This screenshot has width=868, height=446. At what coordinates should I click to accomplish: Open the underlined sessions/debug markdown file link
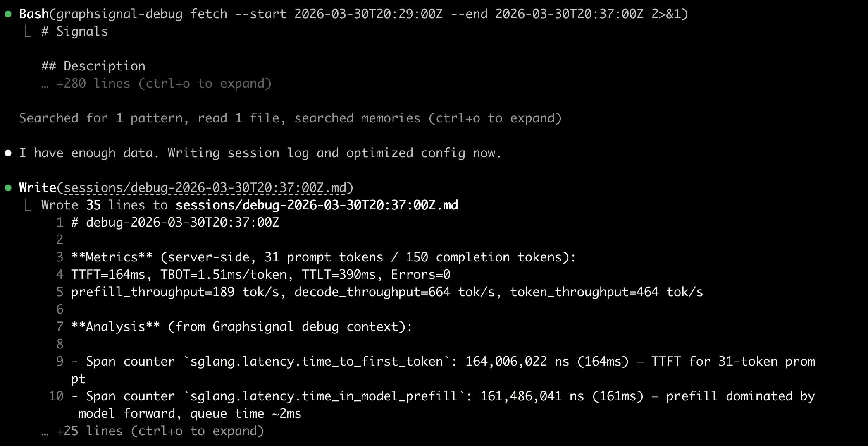[x=205, y=188]
